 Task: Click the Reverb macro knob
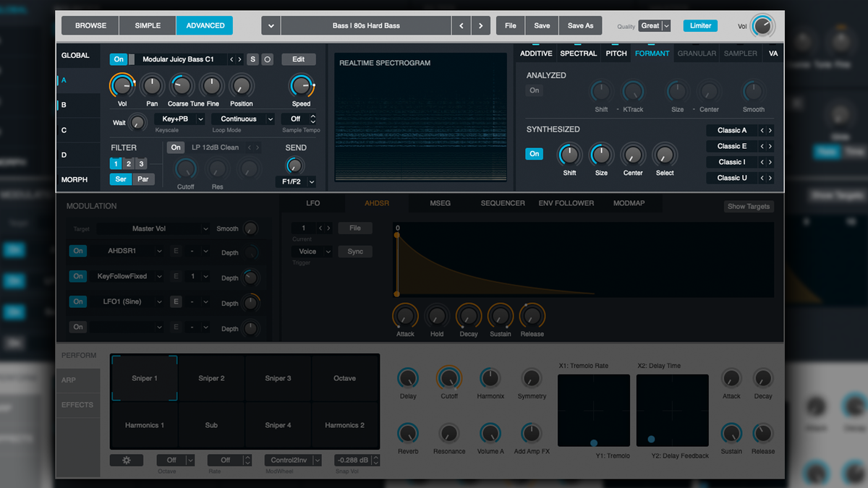tap(408, 433)
